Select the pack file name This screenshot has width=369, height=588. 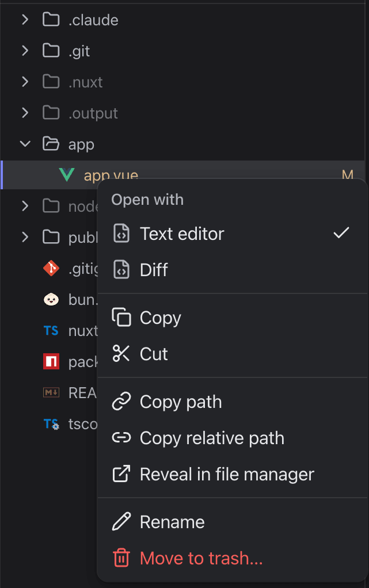pos(83,362)
